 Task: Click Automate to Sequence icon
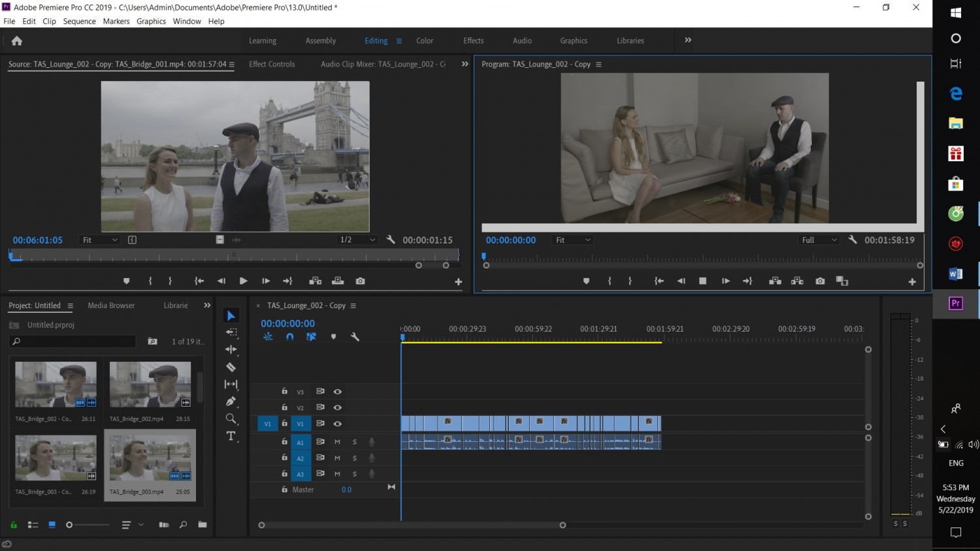point(164,524)
